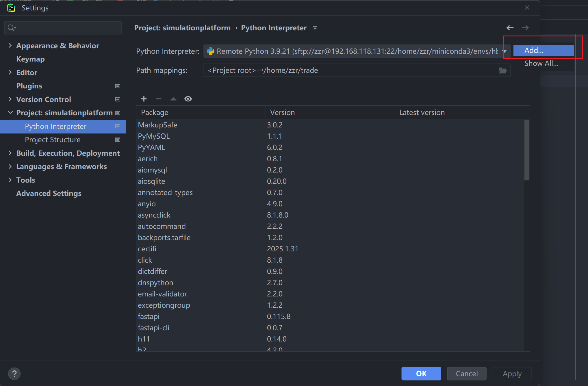Expand the Build, Execution, Deployment section

coord(10,153)
